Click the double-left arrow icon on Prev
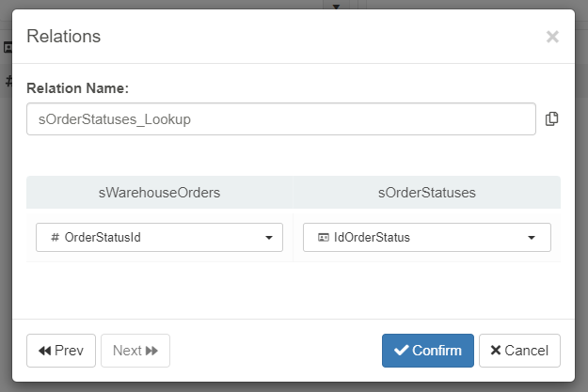This screenshot has height=392, width=588. tap(44, 351)
